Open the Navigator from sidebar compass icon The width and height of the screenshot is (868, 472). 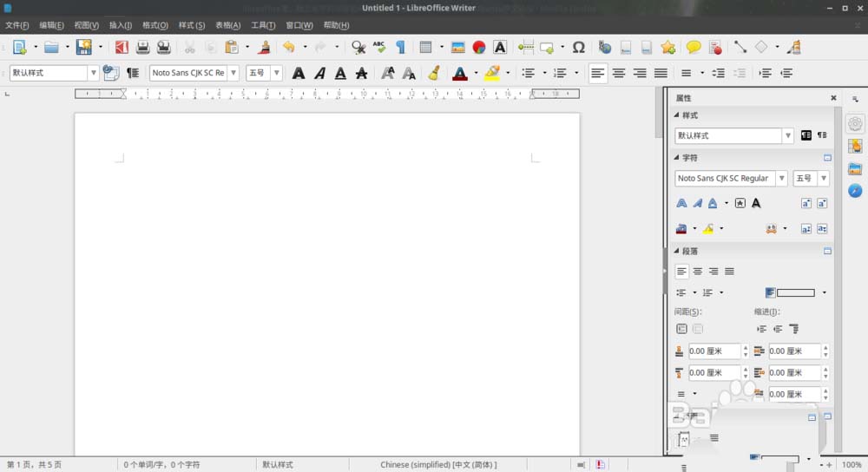[x=855, y=190]
